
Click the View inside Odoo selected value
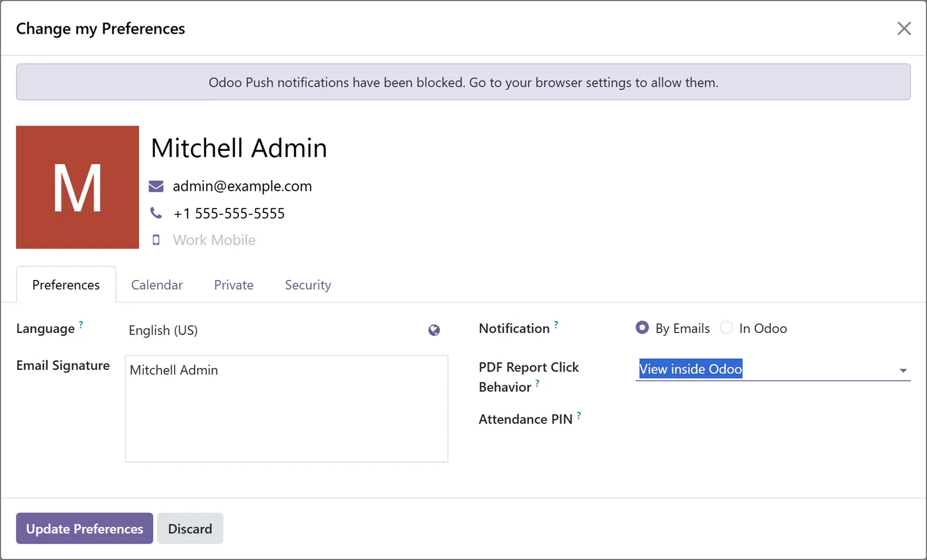[x=691, y=369]
